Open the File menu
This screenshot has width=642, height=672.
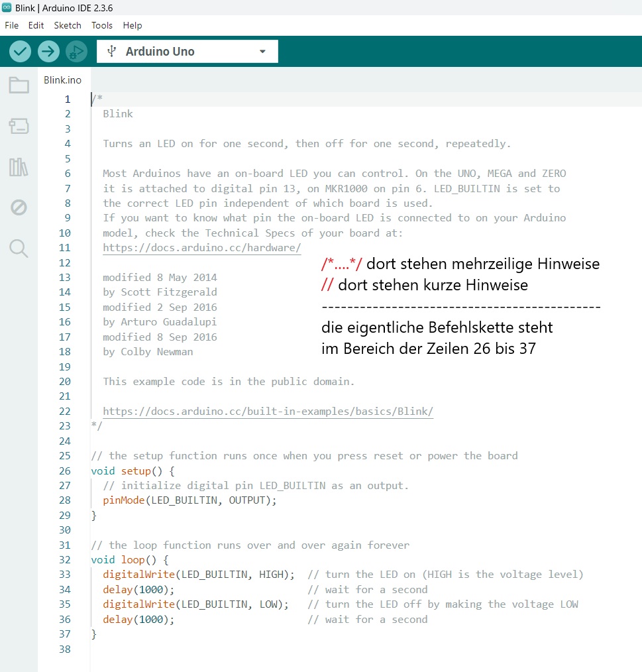pyautogui.click(x=11, y=25)
